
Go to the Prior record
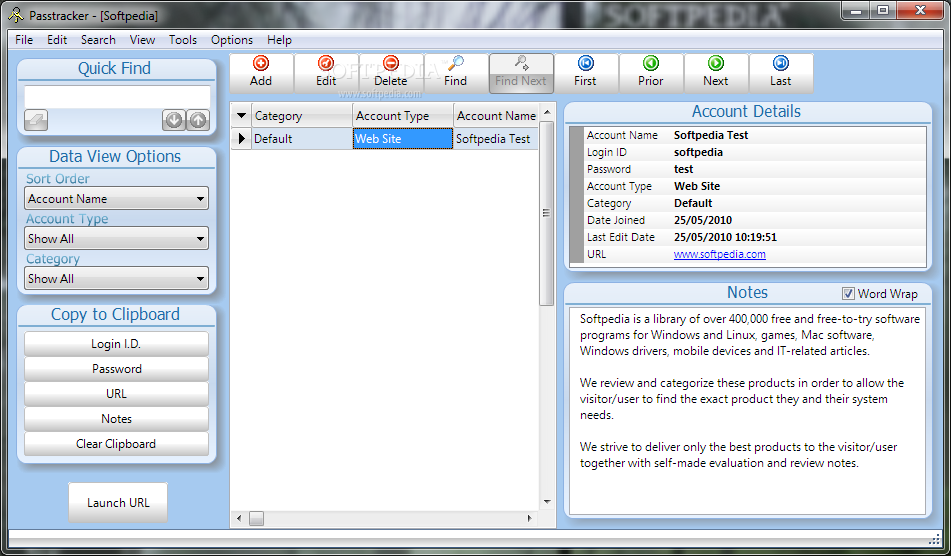(651, 63)
